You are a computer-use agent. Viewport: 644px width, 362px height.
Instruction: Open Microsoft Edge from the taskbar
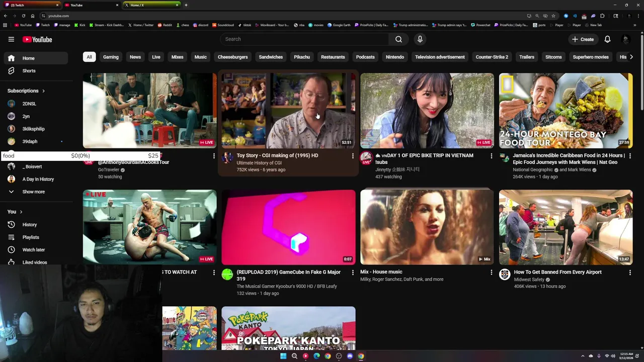[316, 356]
